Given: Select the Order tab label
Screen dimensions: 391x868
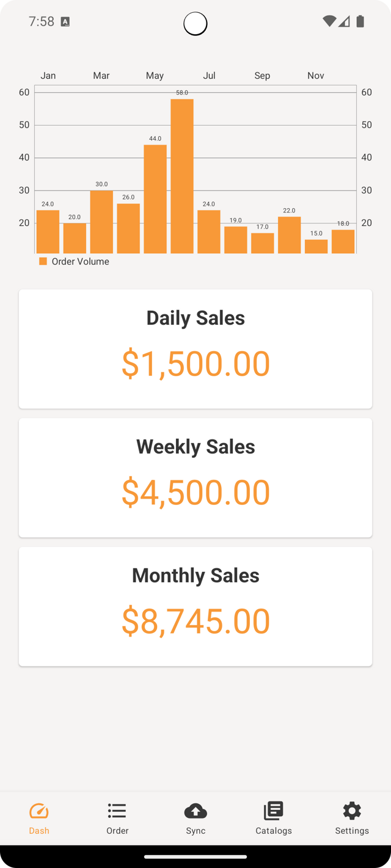Looking at the screenshot, I should tap(117, 831).
